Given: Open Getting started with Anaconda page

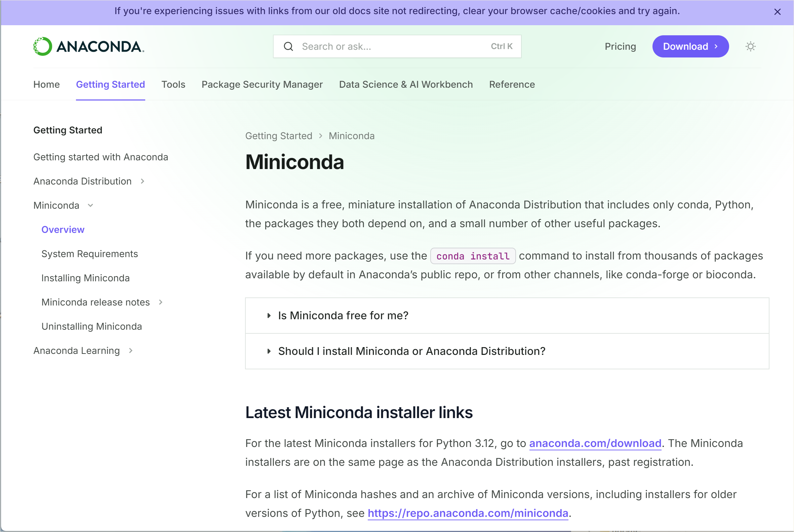Looking at the screenshot, I should (101, 157).
